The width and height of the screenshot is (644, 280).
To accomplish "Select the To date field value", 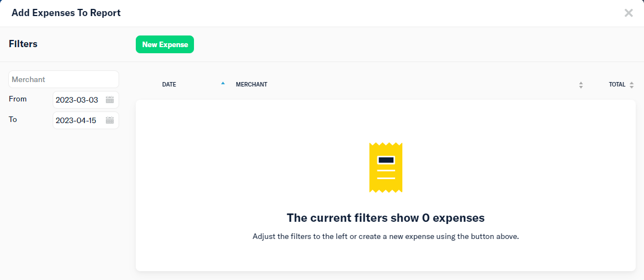I will pyautogui.click(x=77, y=120).
